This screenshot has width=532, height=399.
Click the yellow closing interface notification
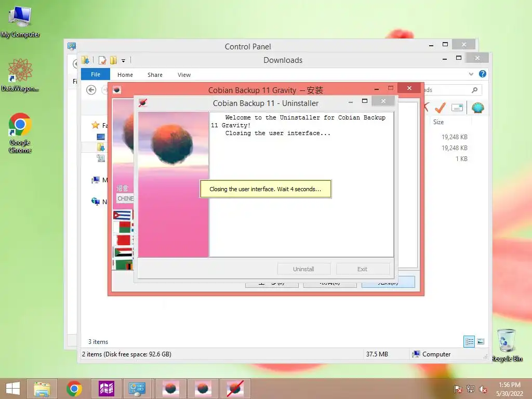[265, 189]
